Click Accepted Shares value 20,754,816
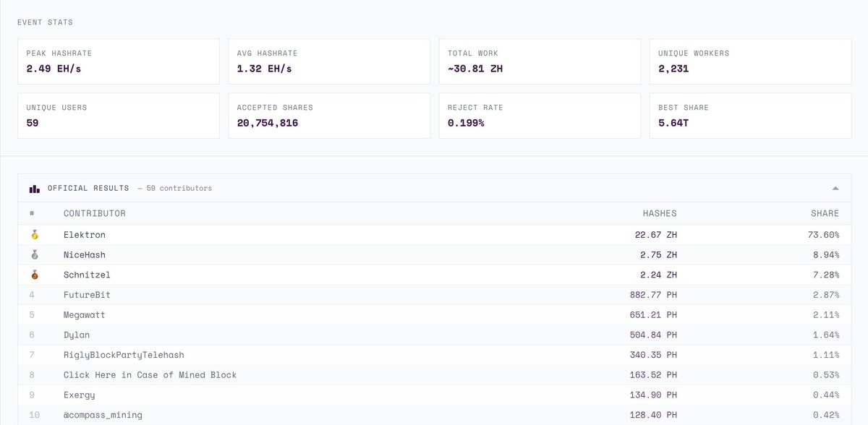The width and height of the screenshot is (868, 425). click(268, 123)
